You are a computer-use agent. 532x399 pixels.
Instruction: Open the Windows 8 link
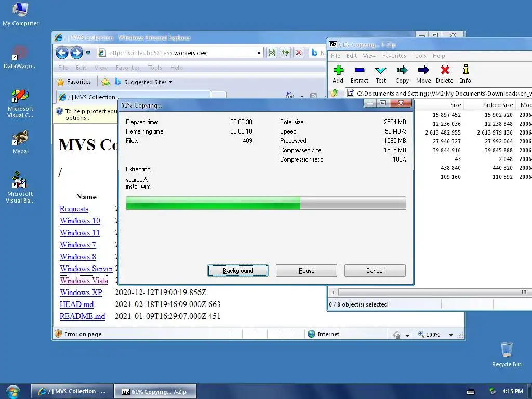point(78,257)
